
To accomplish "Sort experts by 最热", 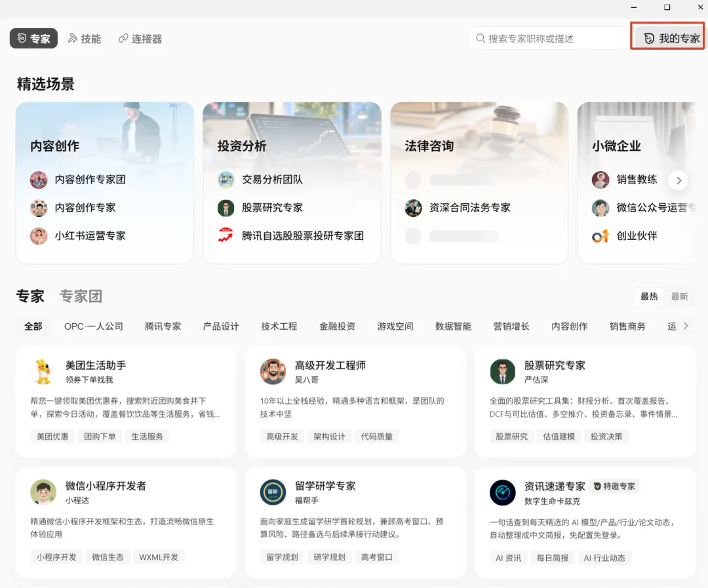I will [x=649, y=297].
